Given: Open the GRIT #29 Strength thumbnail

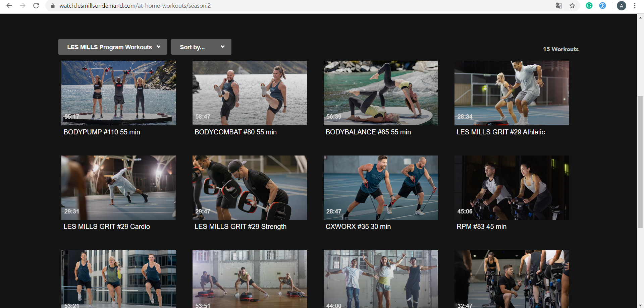Looking at the screenshot, I should (250, 188).
